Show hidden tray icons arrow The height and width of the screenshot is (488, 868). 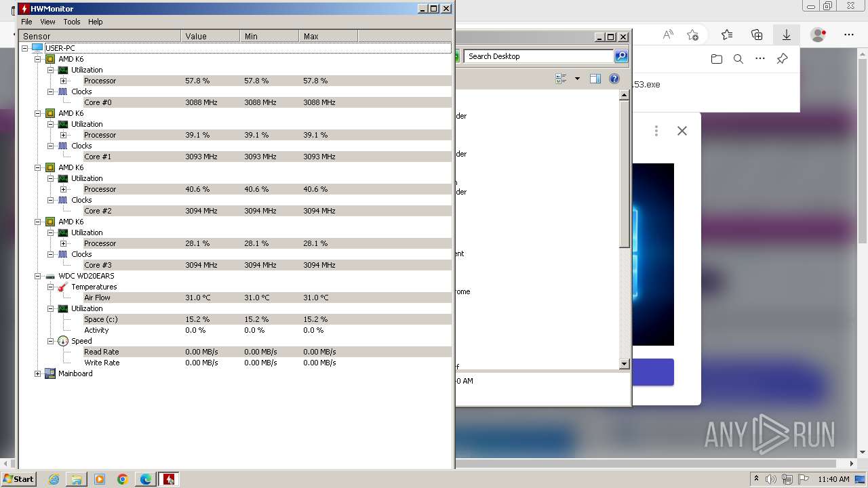coord(756,479)
